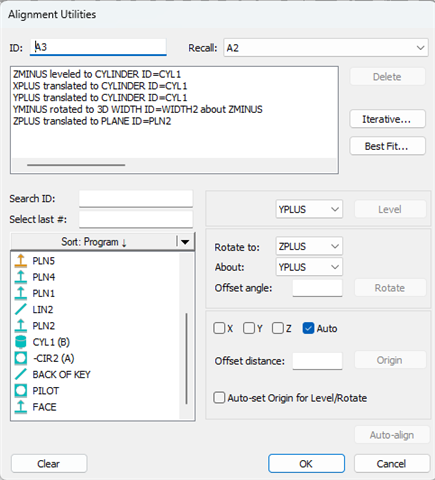Uncheck the Auto checkbox
The width and height of the screenshot is (435, 480).
click(x=308, y=328)
